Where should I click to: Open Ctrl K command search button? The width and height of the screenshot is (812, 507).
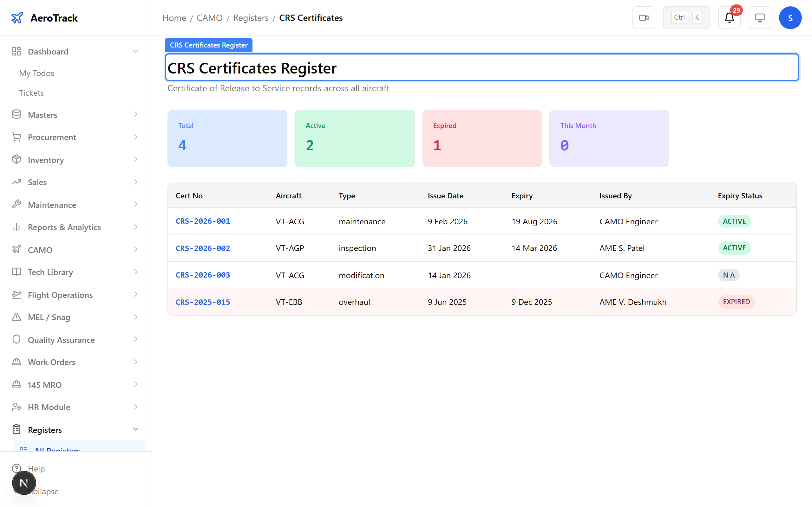tap(686, 18)
